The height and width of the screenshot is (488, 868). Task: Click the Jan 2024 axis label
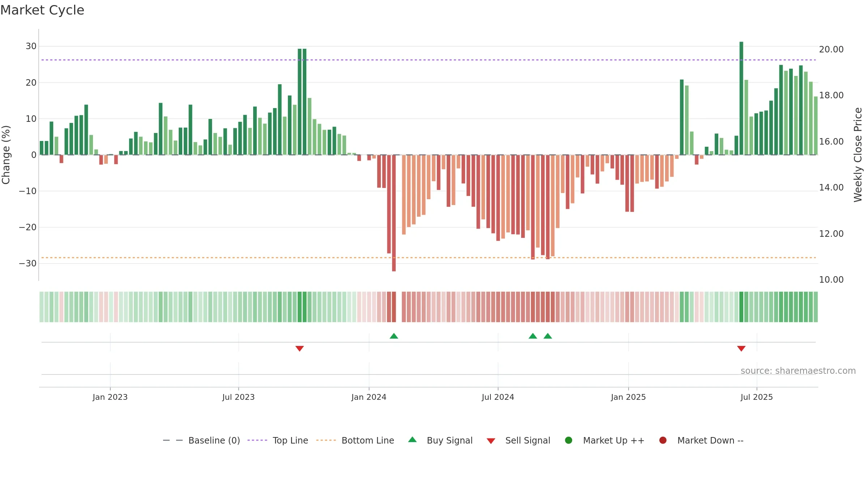(x=369, y=397)
